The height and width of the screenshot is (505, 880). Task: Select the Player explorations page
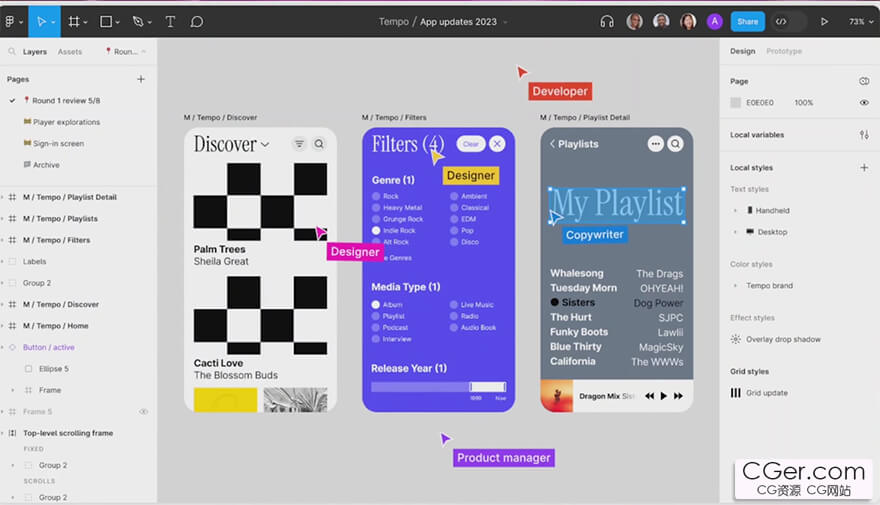point(66,122)
